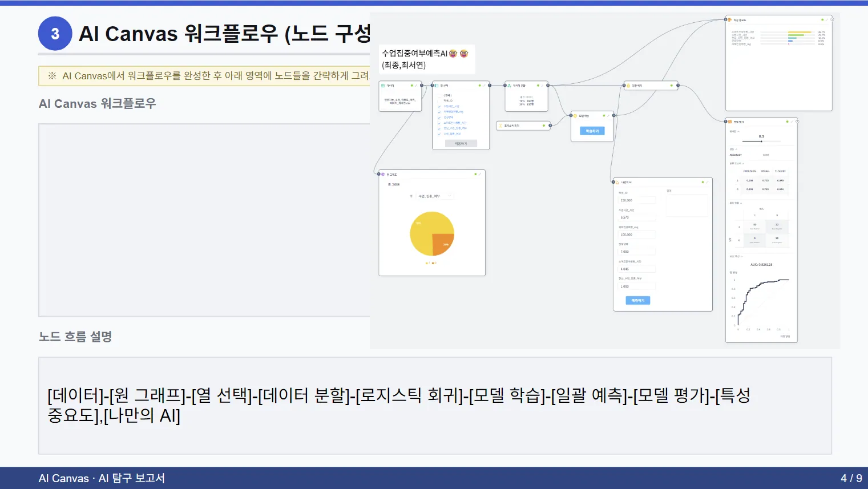Toggle the seventh column checkbox in 열 선택
868x489 pixels.
tap(439, 128)
